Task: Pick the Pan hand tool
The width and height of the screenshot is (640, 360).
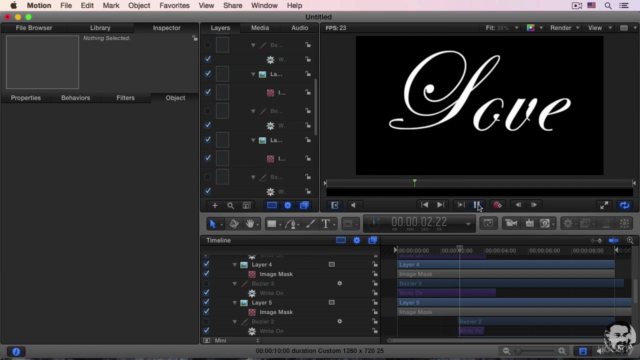Action: click(250, 224)
